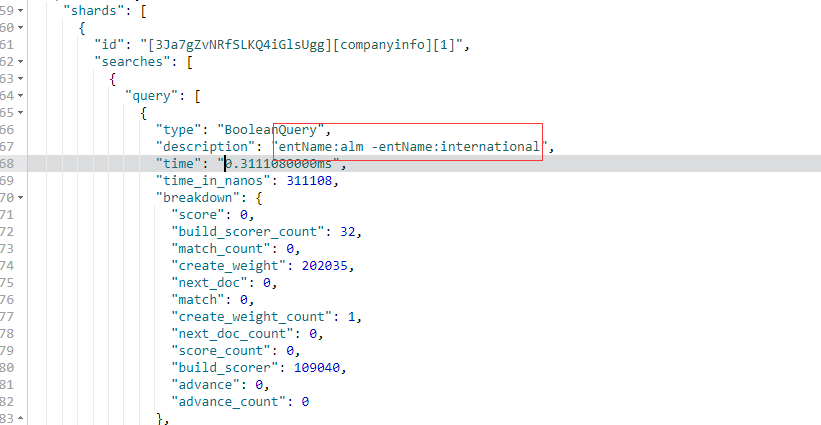
Task: Click the "BooleanQuery" value
Action: tap(271, 129)
